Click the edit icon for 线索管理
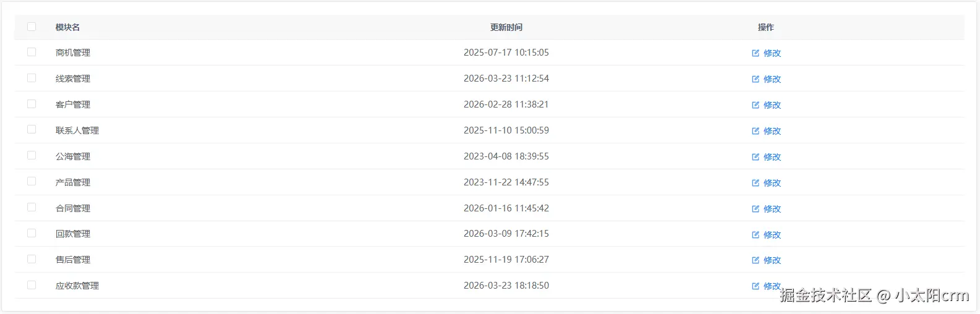This screenshot has height=314, width=980. [x=755, y=79]
